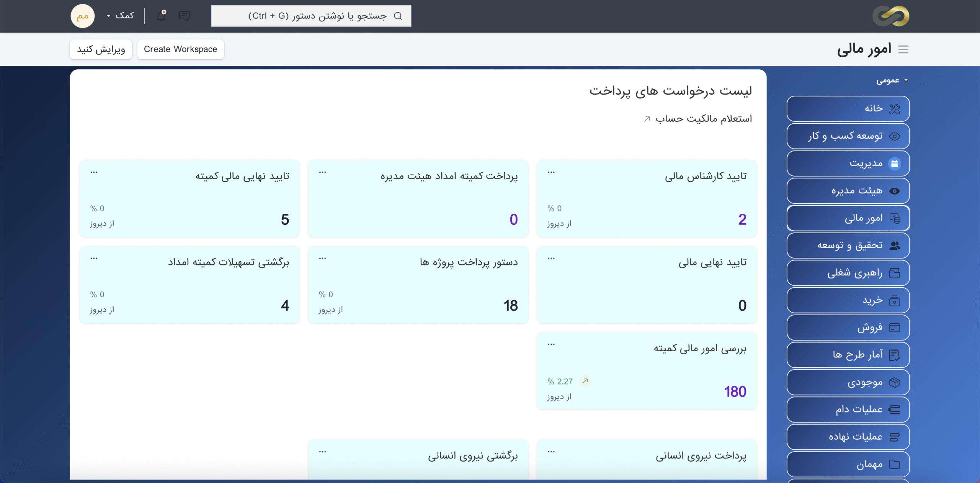Screen dimensions: 980x483
Task: Click the search magnifier icon
Action: click(398, 16)
